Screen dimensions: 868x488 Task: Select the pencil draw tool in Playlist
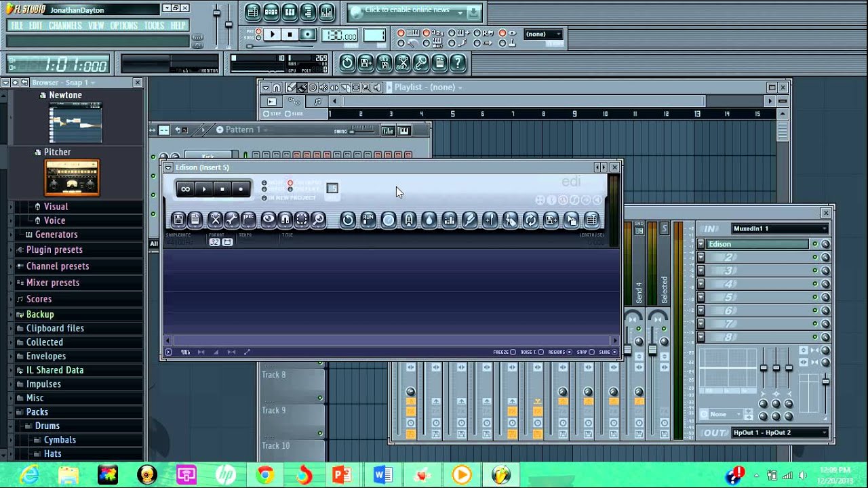[291, 87]
